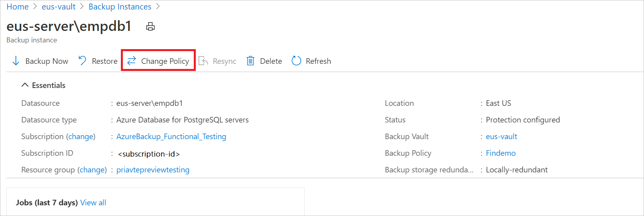Image resolution: width=644 pixels, height=216 pixels.
Task: Click the Backup Now label
Action: [47, 61]
